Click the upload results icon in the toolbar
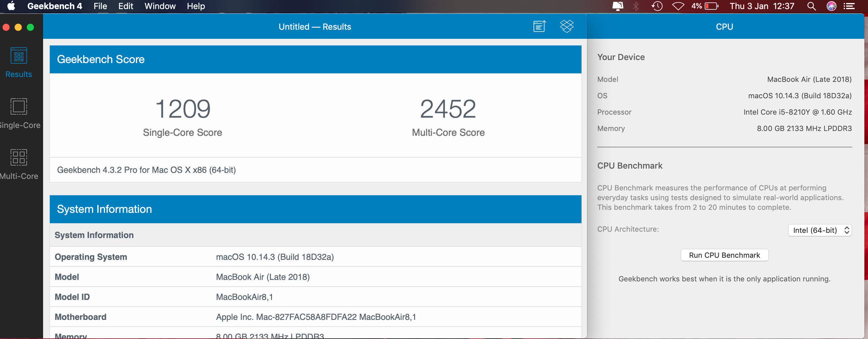The width and height of the screenshot is (868, 339). 539,26
